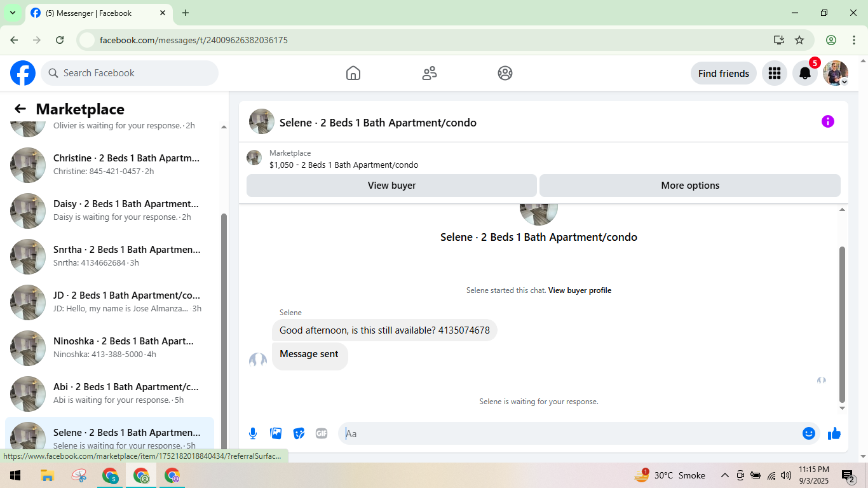Reload the current page
The width and height of the screenshot is (868, 488).
60,40
